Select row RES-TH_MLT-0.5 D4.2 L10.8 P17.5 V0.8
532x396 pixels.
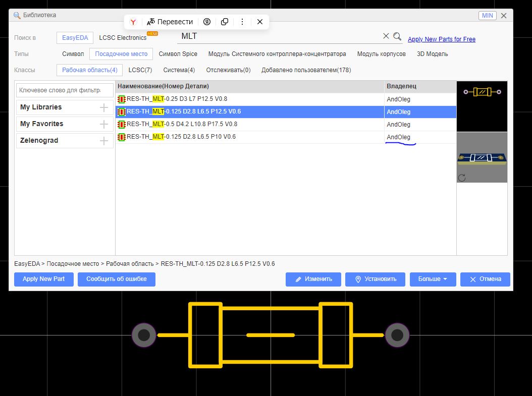[286, 125]
